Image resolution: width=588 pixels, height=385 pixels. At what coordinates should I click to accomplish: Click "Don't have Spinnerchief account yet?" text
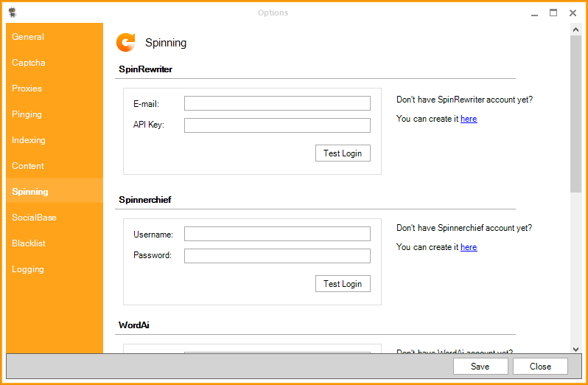pos(464,228)
